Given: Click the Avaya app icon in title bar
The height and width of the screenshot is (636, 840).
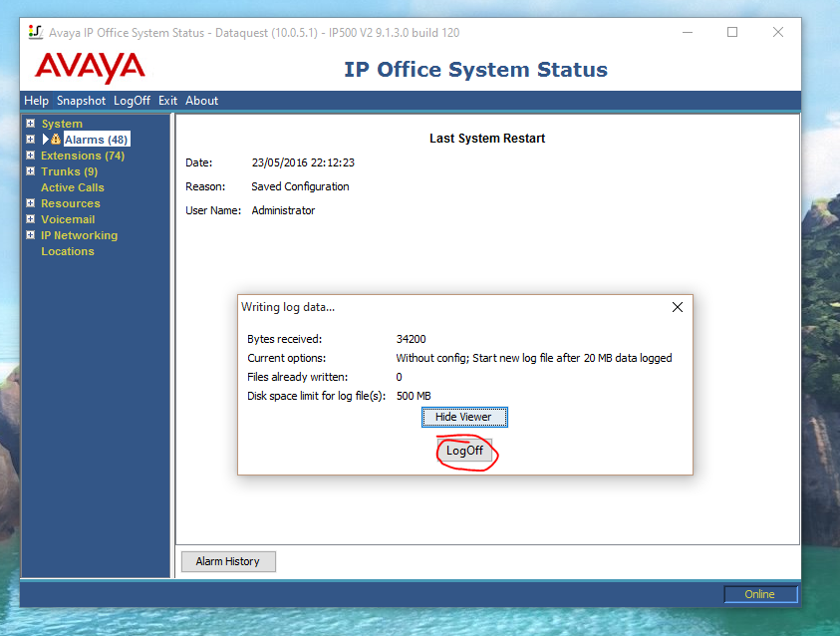Looking at the screenshot, I should 35,32.
